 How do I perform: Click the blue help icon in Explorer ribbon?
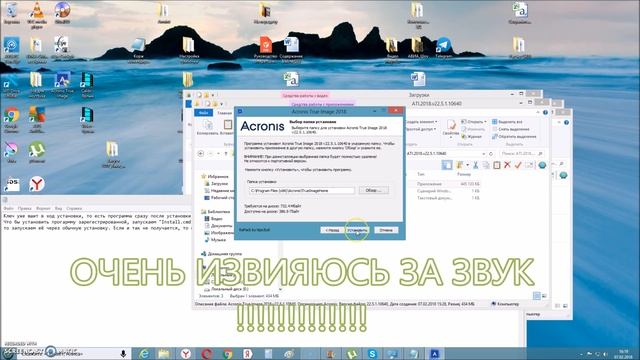click(x=546, y=112)
